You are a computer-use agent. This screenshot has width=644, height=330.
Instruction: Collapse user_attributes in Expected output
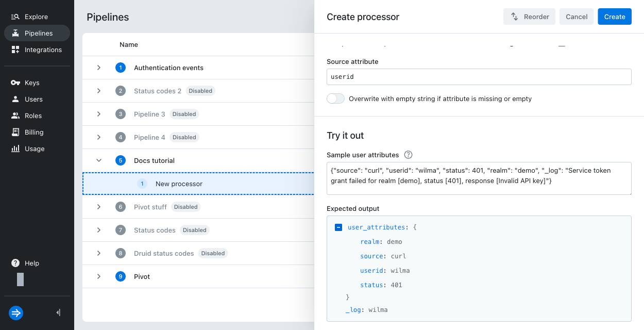338,227
